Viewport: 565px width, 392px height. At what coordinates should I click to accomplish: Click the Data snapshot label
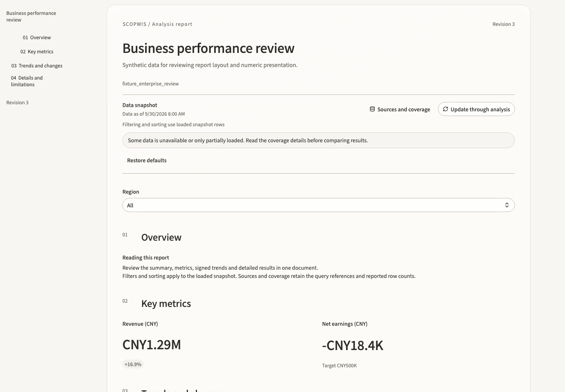[x=140, y=105]
